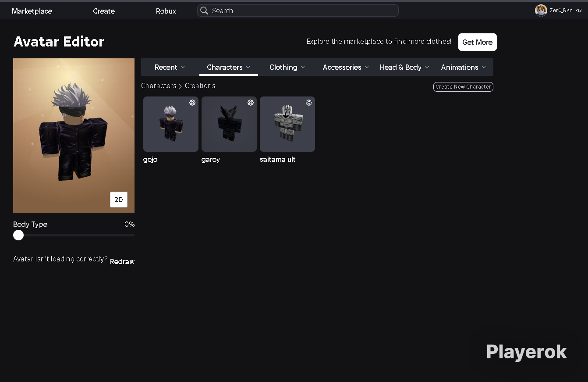The height and width of the screenshot is (382, 588).
Task: Click "Avatar isn't loading correctly?" text
Action: (x=60, y=259)
